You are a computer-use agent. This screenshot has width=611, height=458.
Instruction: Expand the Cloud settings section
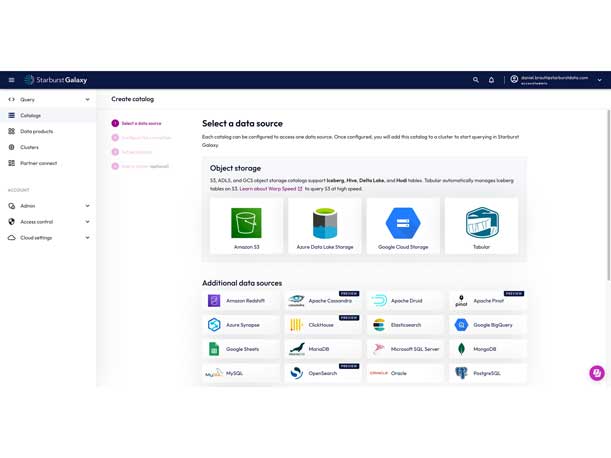pyautogui.click(x=48, y=238)
